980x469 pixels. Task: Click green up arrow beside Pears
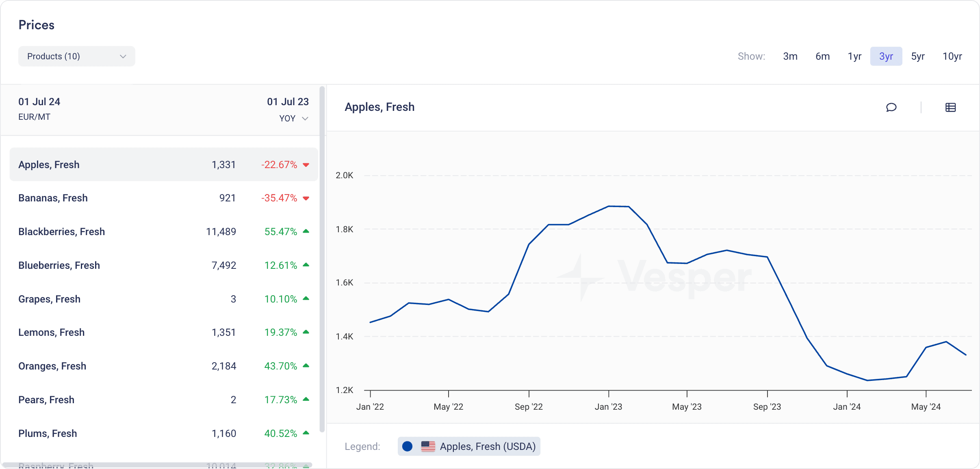click(306, 400)
